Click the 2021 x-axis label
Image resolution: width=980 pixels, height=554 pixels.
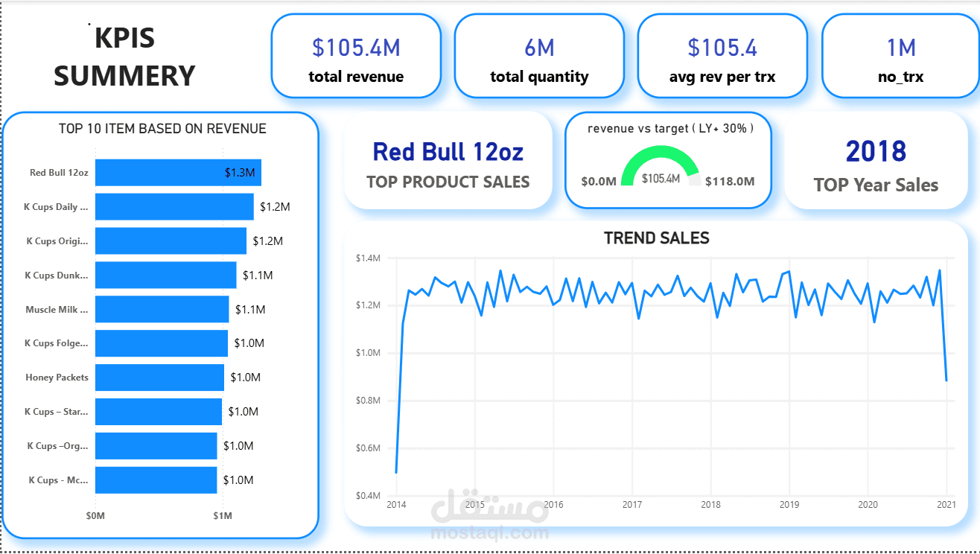[946, 505]
